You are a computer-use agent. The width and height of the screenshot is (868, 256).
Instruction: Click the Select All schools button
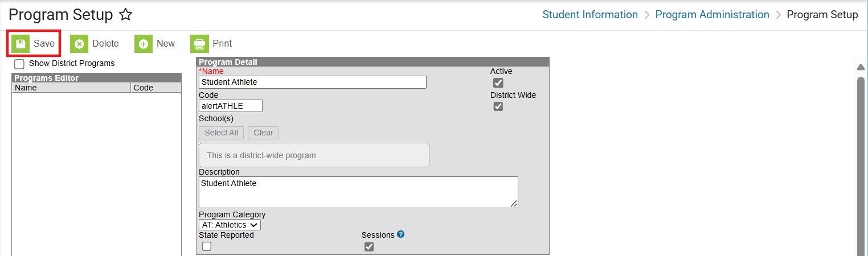click(x=222, y=133)
